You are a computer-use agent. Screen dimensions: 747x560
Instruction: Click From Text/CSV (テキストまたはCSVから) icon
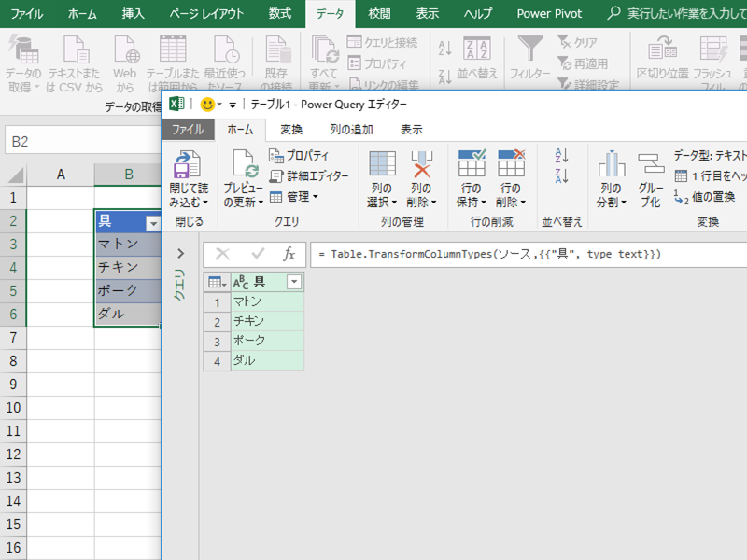pyautogui.click(x=76, y=49)
